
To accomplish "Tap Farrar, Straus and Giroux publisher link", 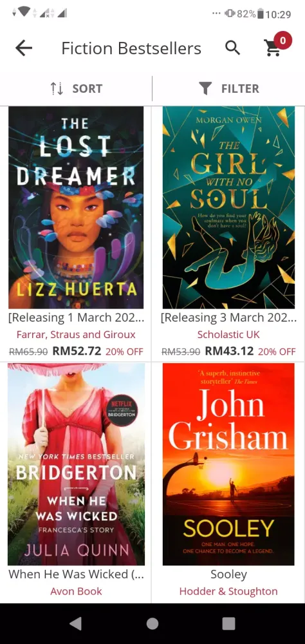I will (x=76, y=334).
